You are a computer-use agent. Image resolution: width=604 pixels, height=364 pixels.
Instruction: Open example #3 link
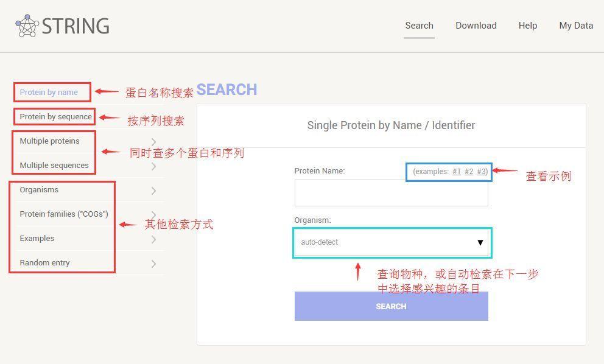click(x=482, y=172)
